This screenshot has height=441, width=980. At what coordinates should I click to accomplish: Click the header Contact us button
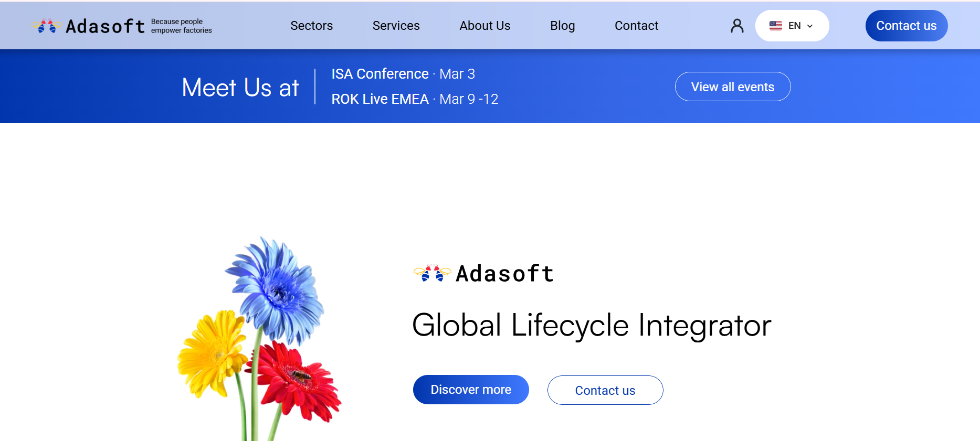point(906,26)
